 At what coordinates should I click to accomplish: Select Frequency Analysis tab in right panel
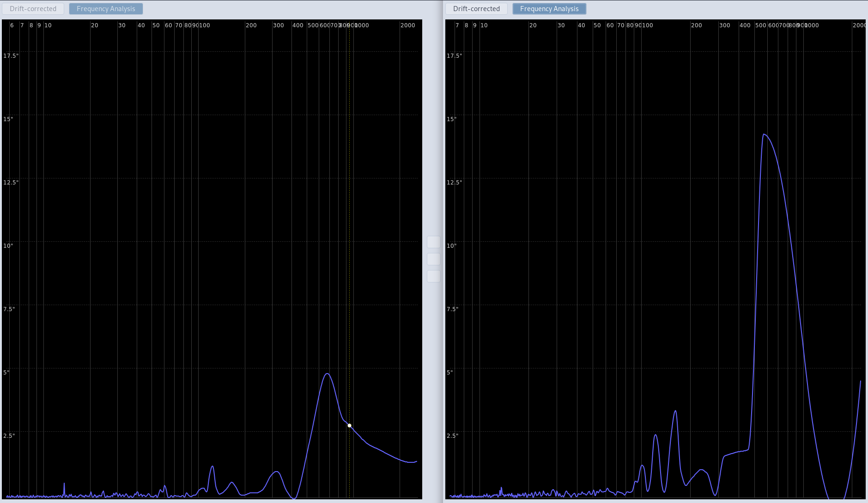[549, 9]
